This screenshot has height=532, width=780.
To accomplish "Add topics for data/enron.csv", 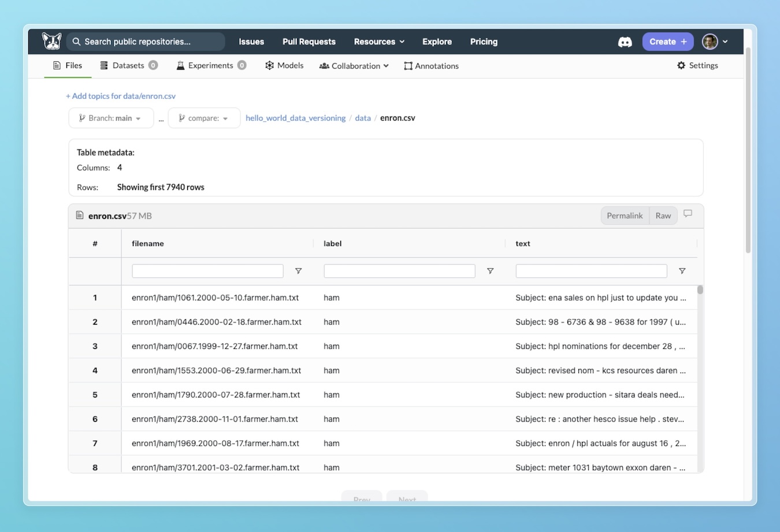I will 120,95.
